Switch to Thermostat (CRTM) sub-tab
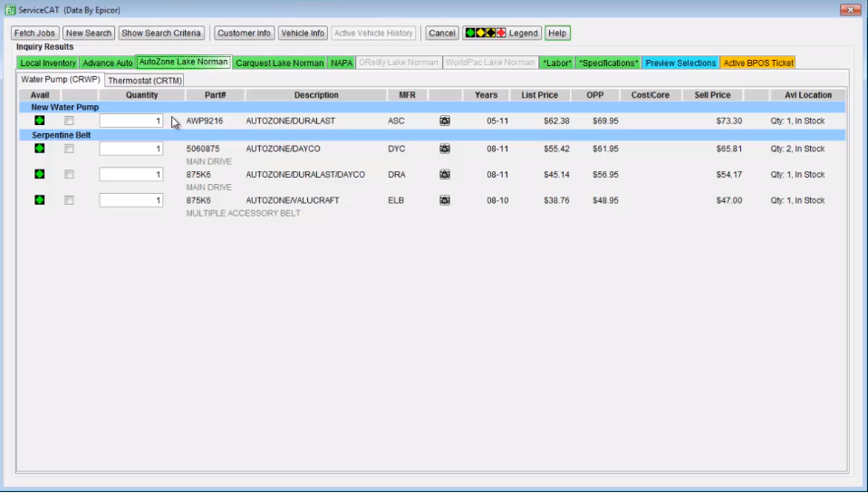 coord(145,81)
